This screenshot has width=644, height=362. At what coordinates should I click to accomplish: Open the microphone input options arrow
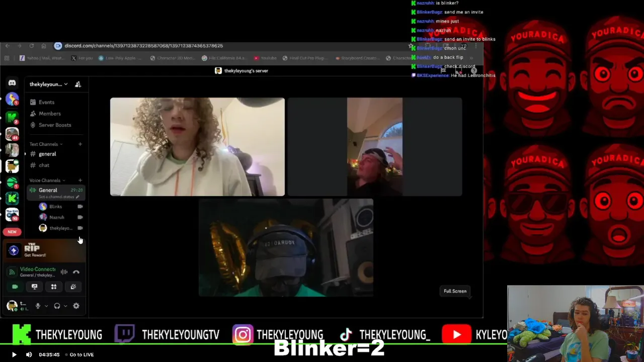coord(46,306)
